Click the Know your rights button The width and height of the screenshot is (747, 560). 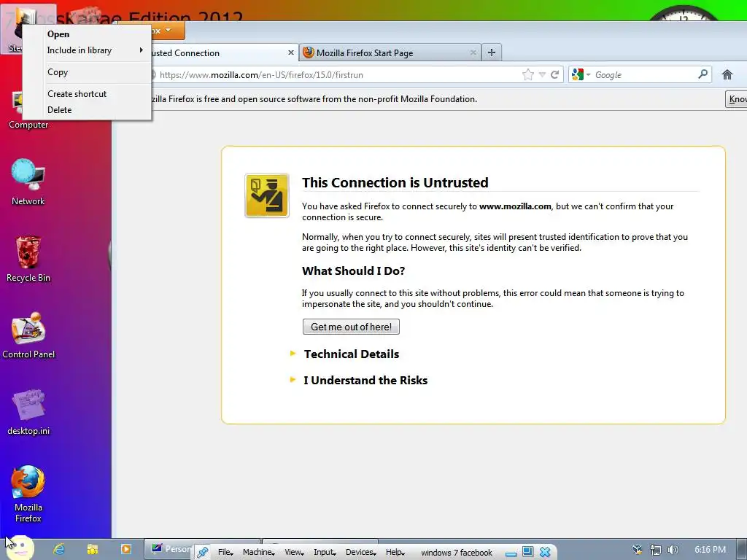pos(737,99)
